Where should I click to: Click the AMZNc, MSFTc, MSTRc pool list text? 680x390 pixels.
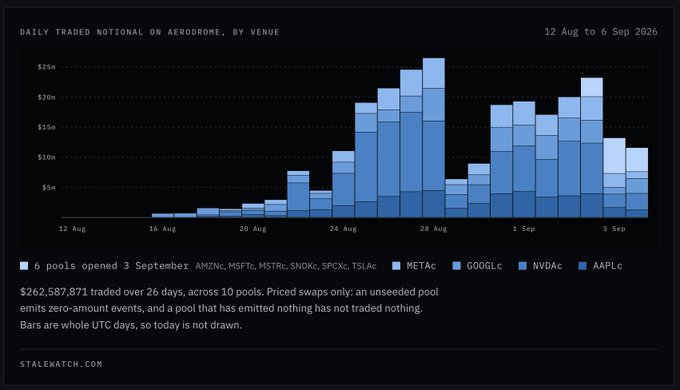point(286,266)
